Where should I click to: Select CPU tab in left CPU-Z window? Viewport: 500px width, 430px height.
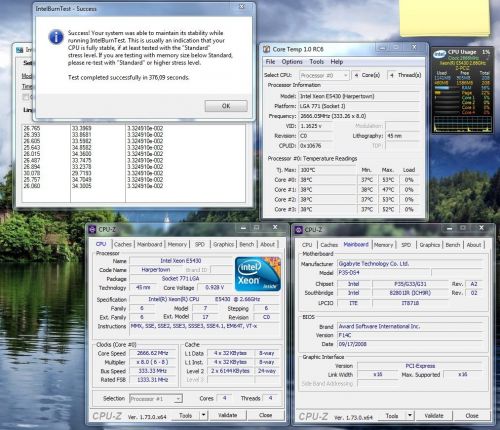tap(101, 244)
